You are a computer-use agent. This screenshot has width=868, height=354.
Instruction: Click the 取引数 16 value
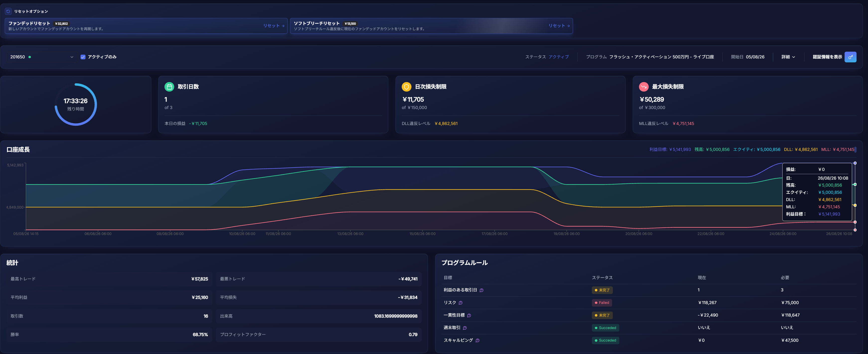[x=206, y=316]
